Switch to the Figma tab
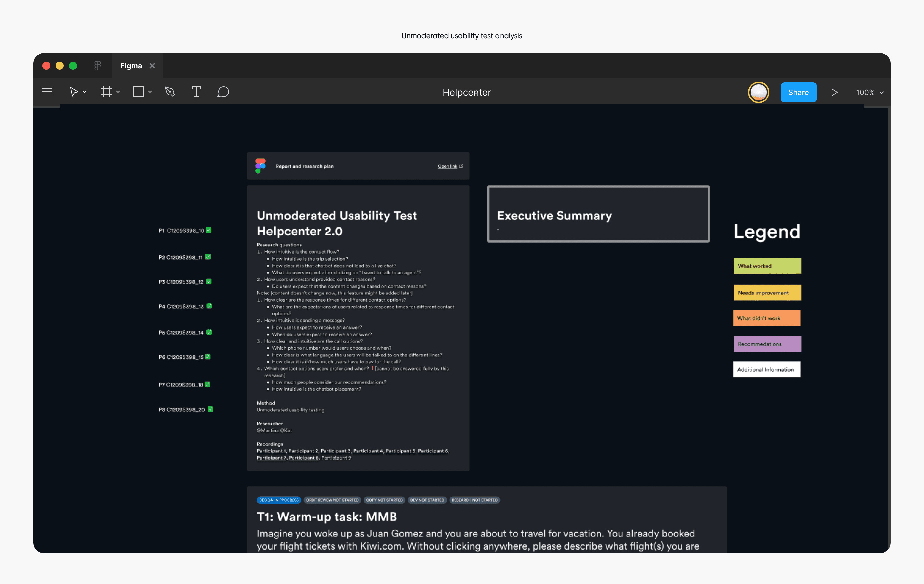Image resolution: width=924 pixels, height=584 pixels. coord(131,66)
